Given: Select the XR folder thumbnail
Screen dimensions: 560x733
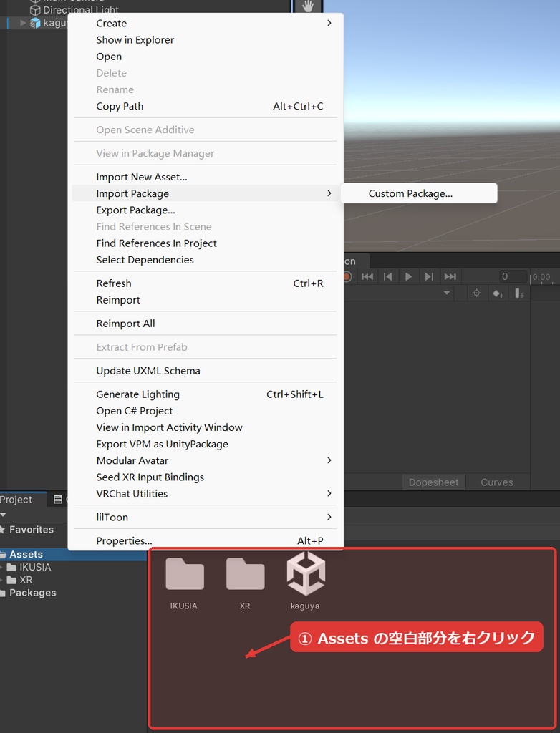Looking at the screenshot, I should pos(245,573).
